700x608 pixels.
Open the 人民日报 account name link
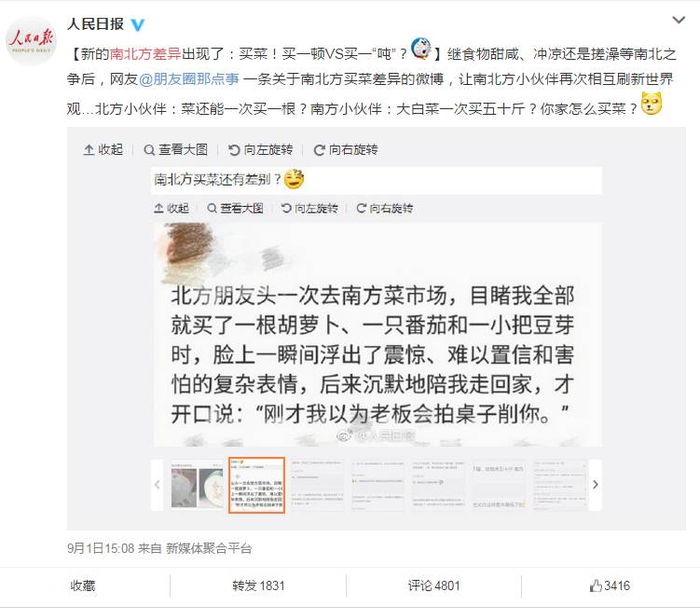click(96, 24)
